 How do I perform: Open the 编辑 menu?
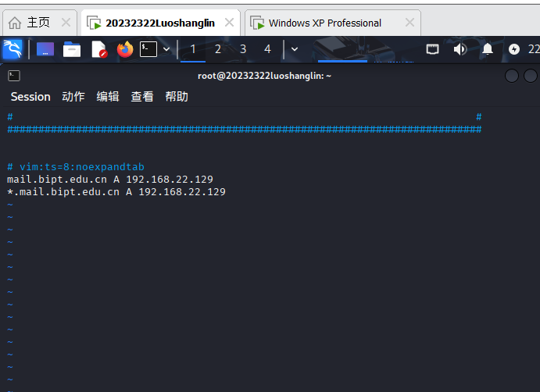point(108,97)
